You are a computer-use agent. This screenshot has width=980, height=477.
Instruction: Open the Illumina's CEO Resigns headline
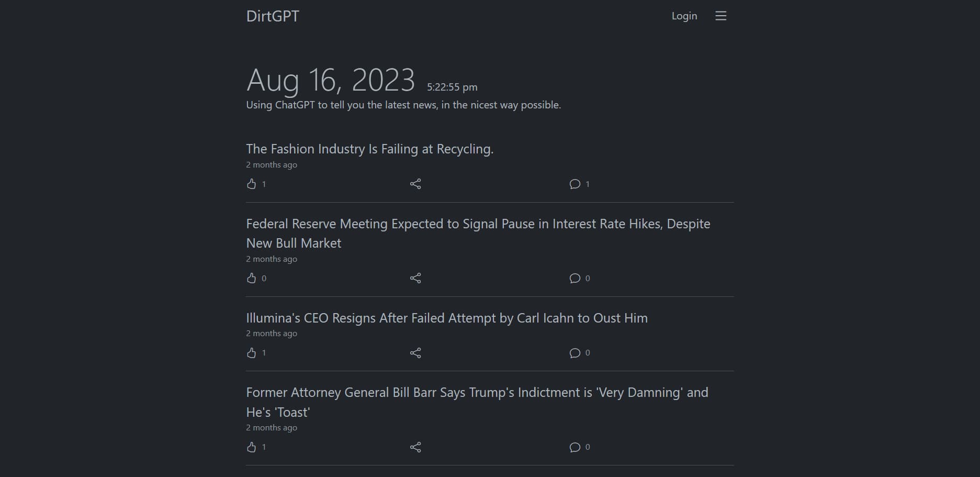[447, 318]
